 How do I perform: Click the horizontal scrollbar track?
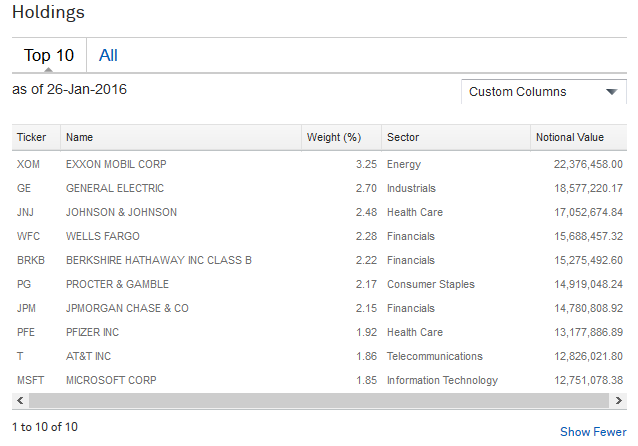coord(319,400)
